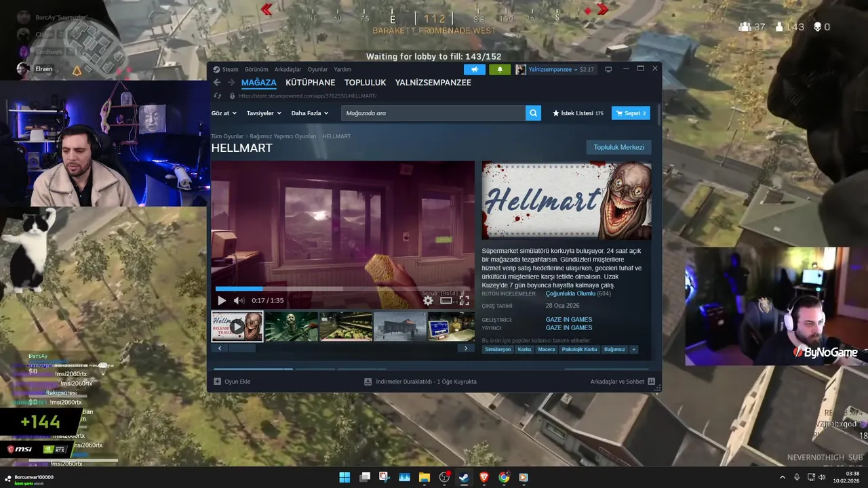Select the Macera tag
868x488 pixels.
pyautogui.click(x=547, y=350)
